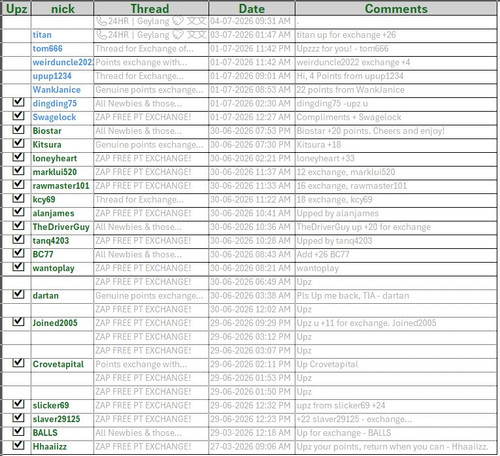
Task: Select thread cell in Swagelock row
Action: pyautogui.click(x=151, y=117)
